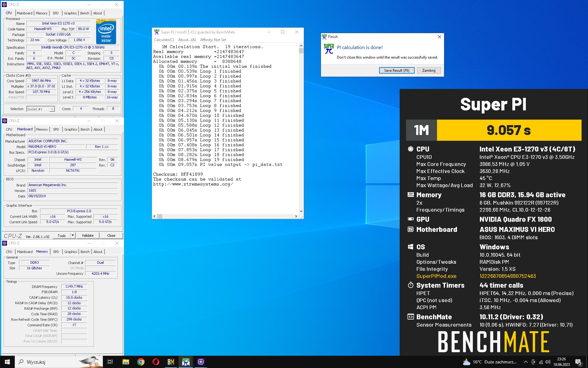Open Opera browser from taskbar
This screenshot has width=588, height=368.
coord(156,362)
